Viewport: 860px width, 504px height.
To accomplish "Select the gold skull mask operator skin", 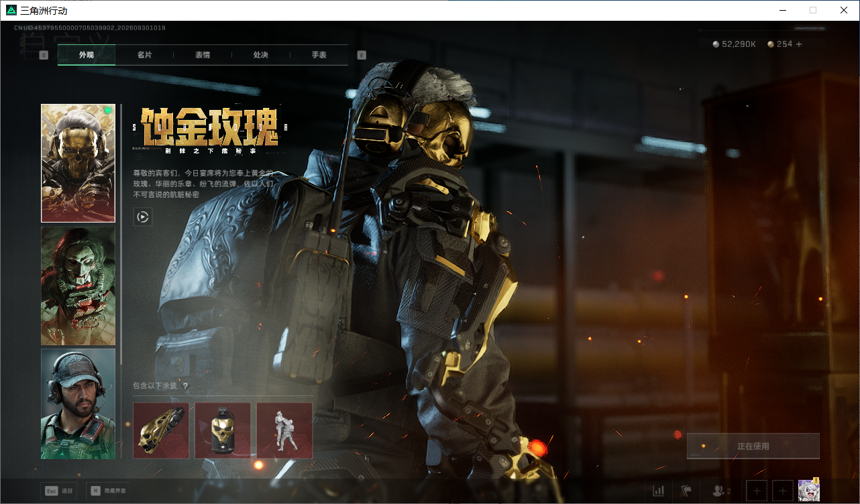I will (x=78, y=163).
